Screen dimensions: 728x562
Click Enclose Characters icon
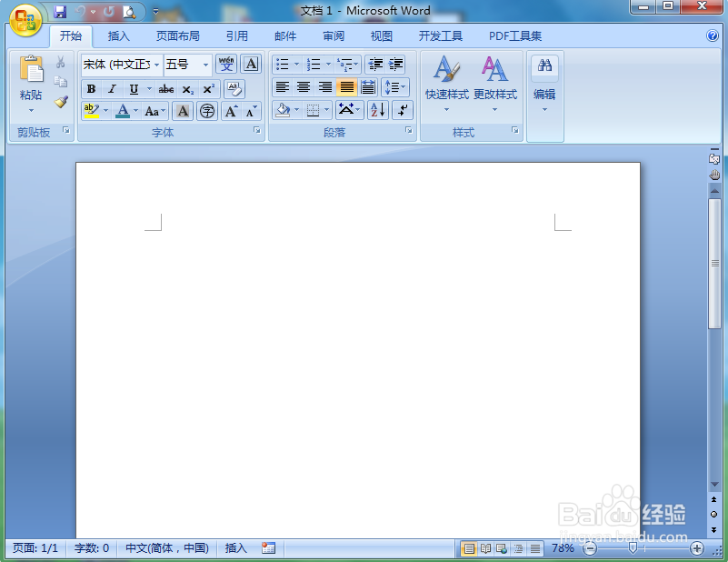[207, 111]
